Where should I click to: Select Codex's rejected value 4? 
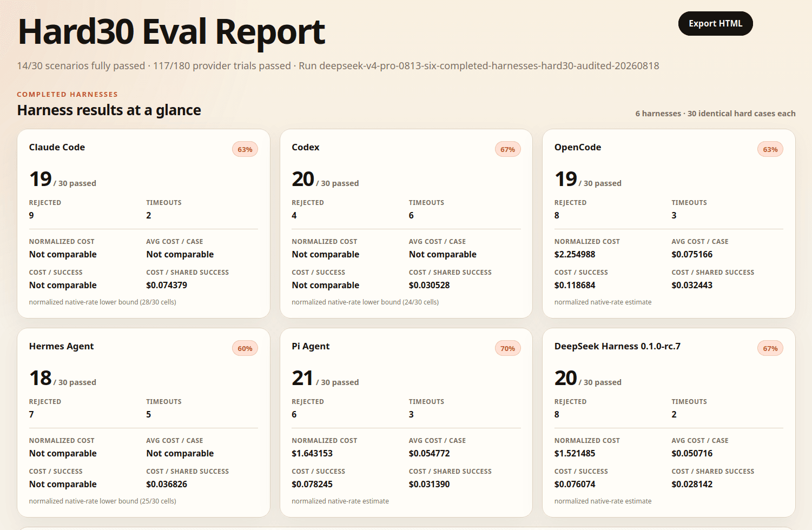click(294, 215)
